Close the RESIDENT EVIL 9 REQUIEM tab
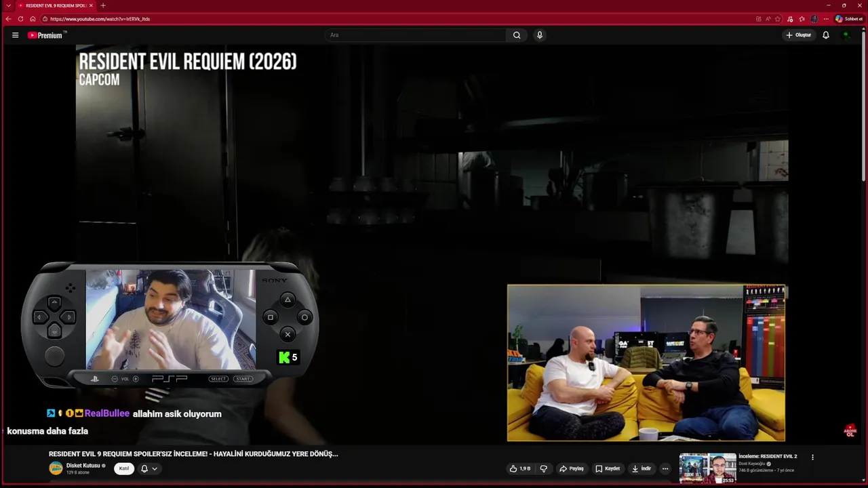This screenshot has width=868, height=488. point(91,5)
